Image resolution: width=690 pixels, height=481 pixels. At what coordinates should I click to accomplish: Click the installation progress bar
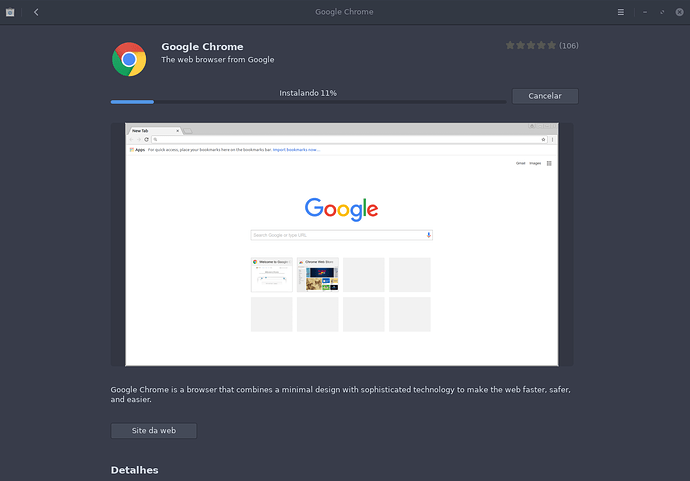(308, 102)
